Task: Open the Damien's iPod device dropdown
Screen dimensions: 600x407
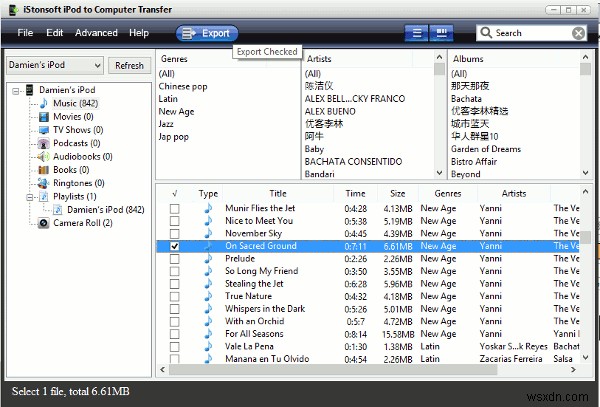Action: click(x=55, y=65)
